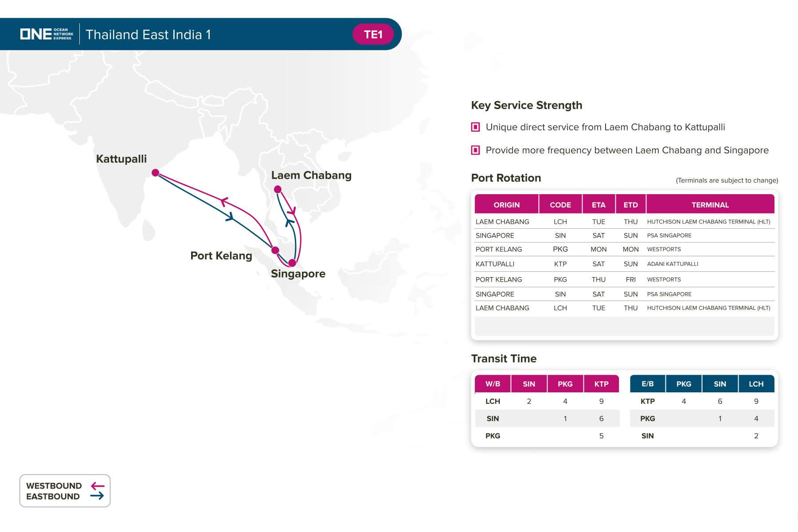Click the TE1 service code badge

373,35
